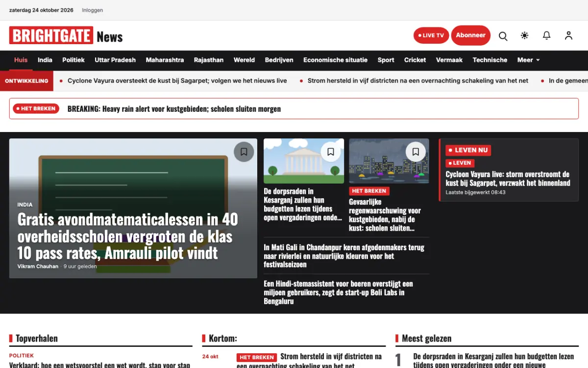This screenshot has width=588, height=368.
Task: Bookmark the Amrauli pilot lead story
Action: point(244,152)
